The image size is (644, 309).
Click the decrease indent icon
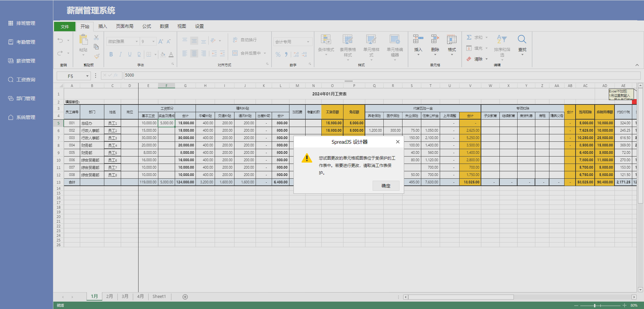tap(214, 53)
